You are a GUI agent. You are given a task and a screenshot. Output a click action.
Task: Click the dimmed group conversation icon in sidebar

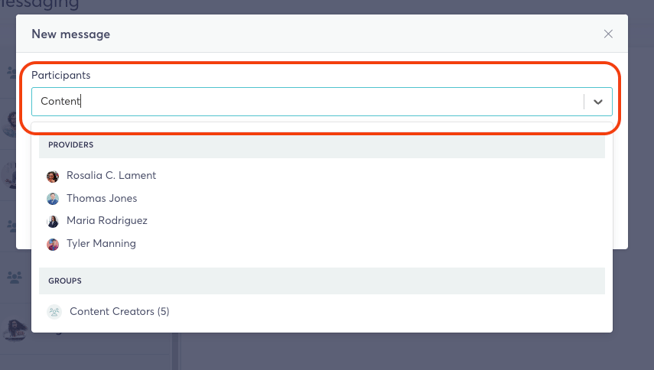pos(15,277)
